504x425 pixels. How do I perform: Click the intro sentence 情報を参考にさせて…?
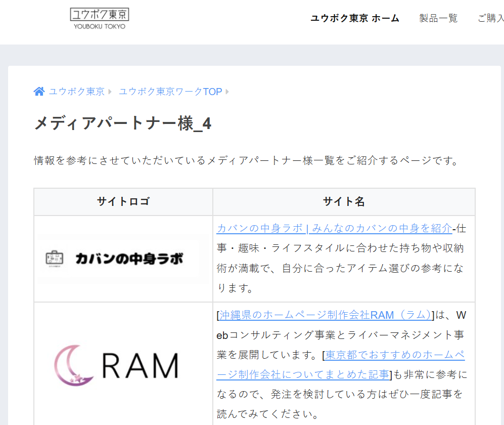click(x=247, y=160)
